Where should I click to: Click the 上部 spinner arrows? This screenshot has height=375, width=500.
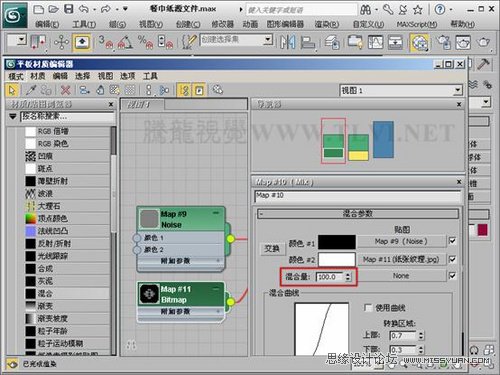tap(421, 336)
